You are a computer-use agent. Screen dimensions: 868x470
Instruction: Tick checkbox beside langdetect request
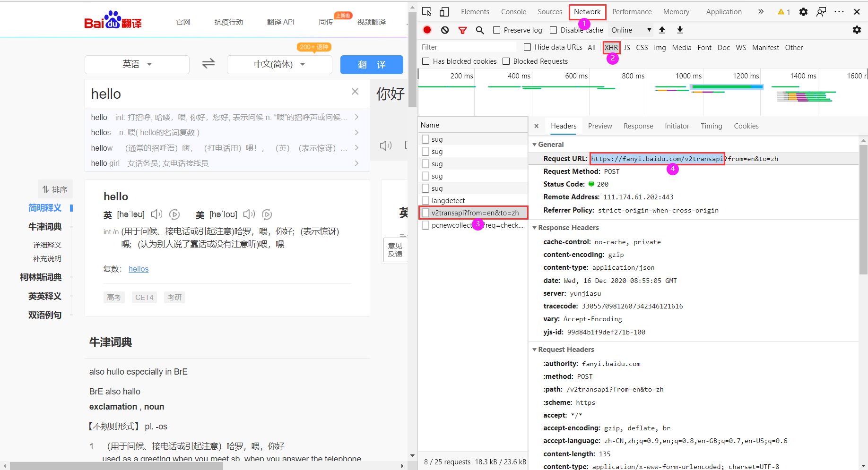click(425, 201)
